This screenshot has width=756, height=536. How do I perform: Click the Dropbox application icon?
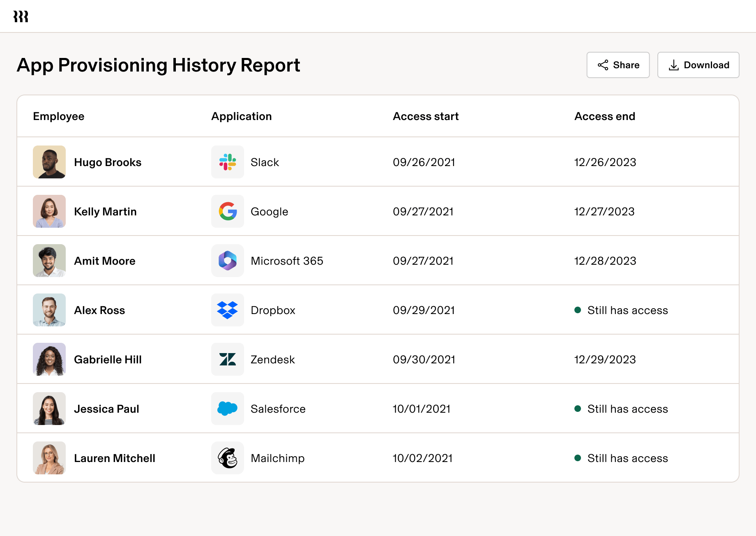[227, 310]
